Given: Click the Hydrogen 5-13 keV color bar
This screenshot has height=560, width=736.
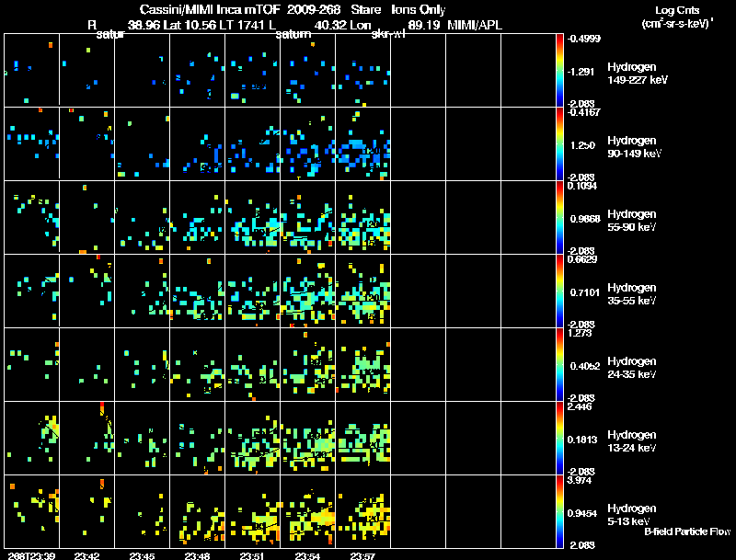Looking at the screenshot, I should [x=559, y=511].
